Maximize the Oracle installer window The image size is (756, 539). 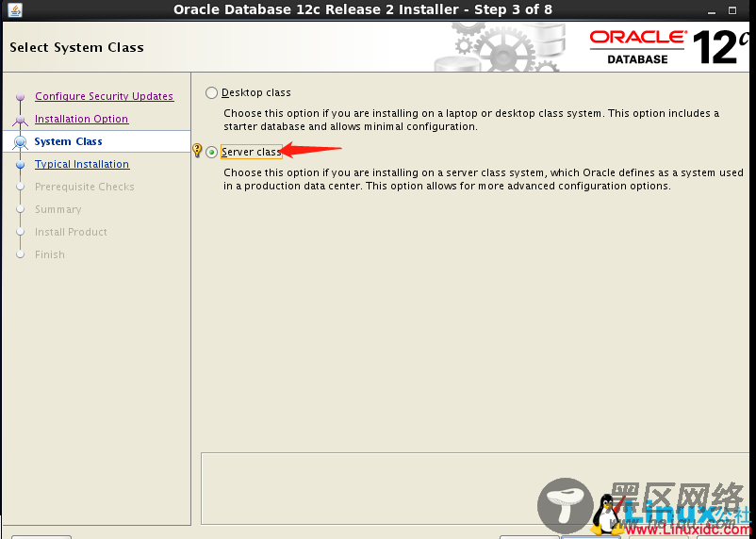coord(732,10)
